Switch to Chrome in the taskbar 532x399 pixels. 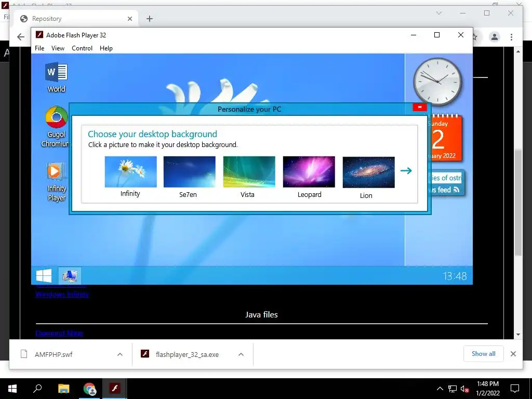(x=89, y=389)
